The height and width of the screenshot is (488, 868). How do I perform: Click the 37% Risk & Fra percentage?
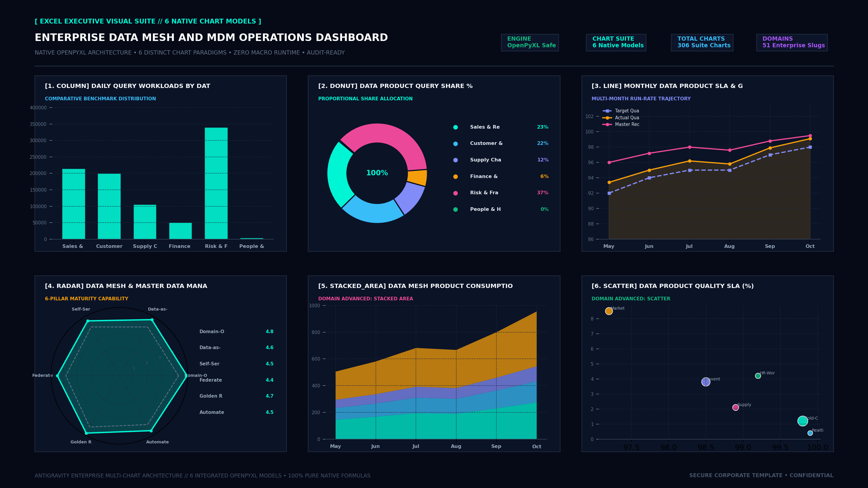coord(542,193)
